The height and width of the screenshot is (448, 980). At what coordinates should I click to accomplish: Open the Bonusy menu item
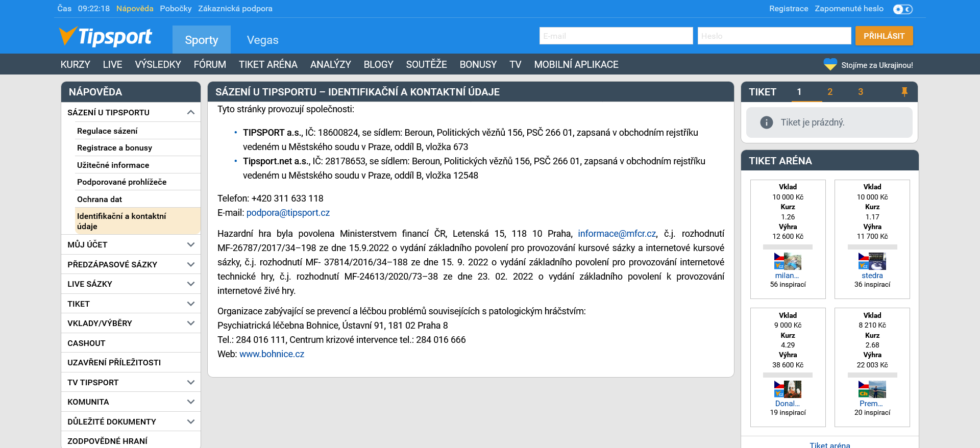click(x=478, y=64)
